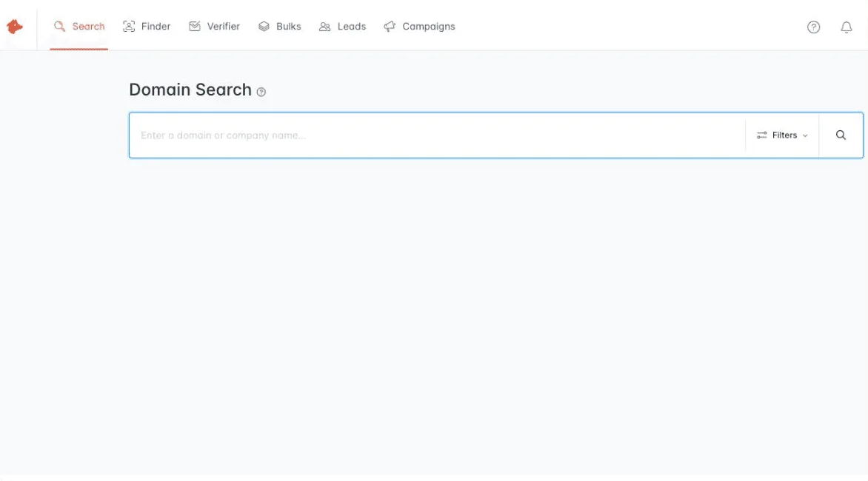Go to the Leads section
Viewport: 868px width, 481px height.
click(x=342, y=26)
